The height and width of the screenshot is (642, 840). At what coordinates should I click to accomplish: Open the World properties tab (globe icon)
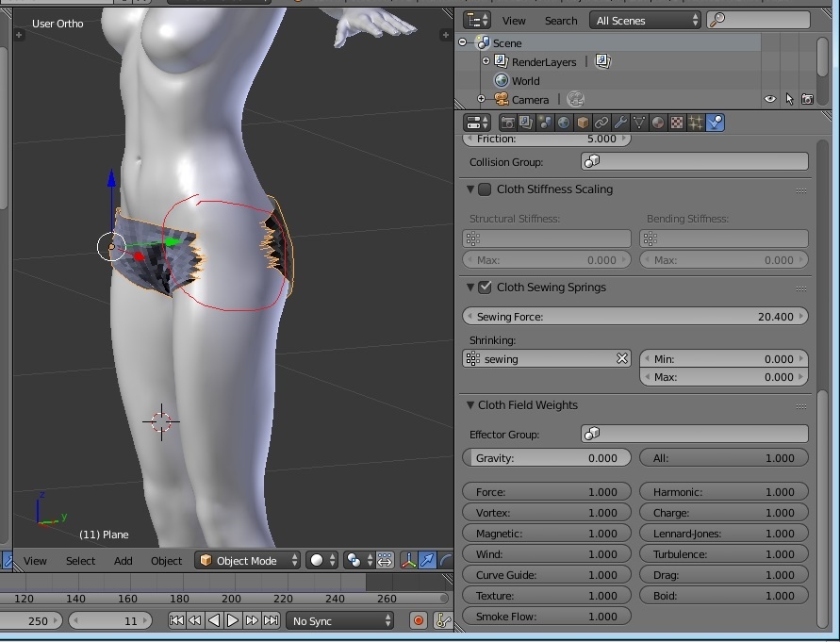pyautogui.click(x=564, y=123)
